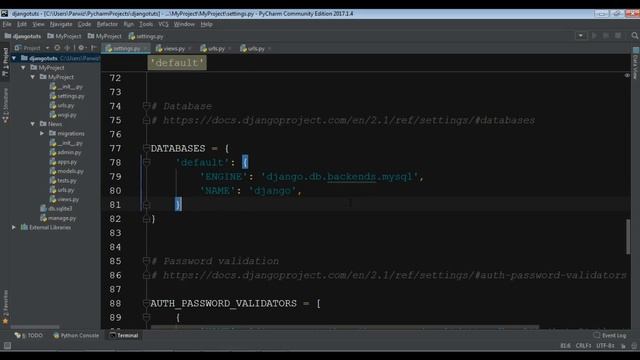
Task: Open the Run menu
Action: 129,24
